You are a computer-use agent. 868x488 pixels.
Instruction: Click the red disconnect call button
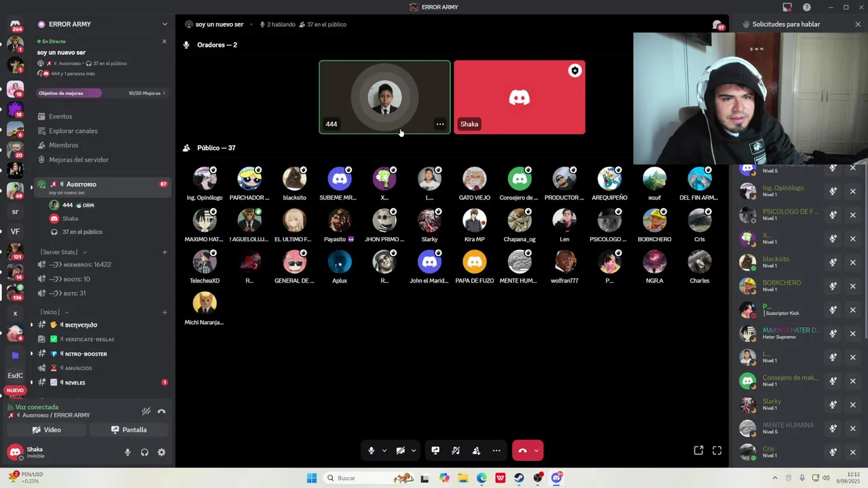(522, 450)
